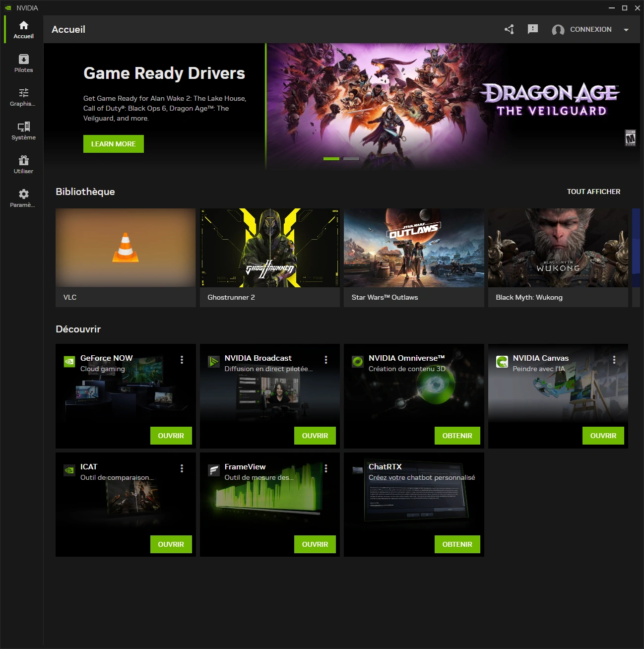Open ICAT more options menu

point(182,468)
